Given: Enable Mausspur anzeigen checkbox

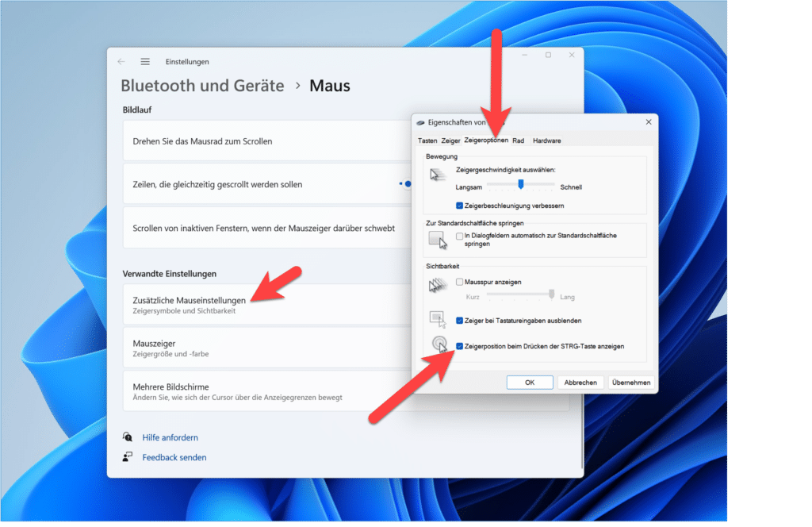Looking at the screenshot, I should pyautogui.click(x=460, y=282).
